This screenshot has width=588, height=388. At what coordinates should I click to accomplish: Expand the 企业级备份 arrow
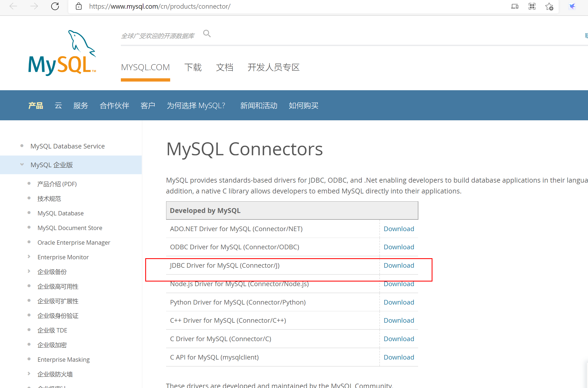29,271
